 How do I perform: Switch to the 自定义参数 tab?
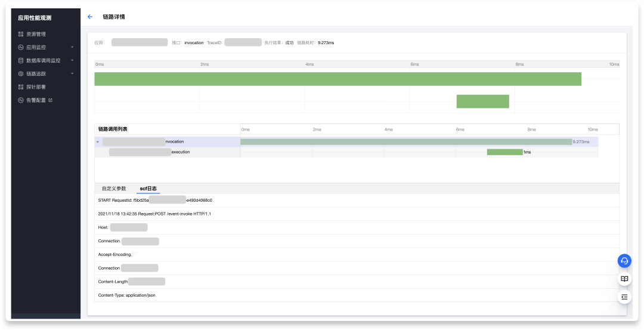[x=114, y=189]
